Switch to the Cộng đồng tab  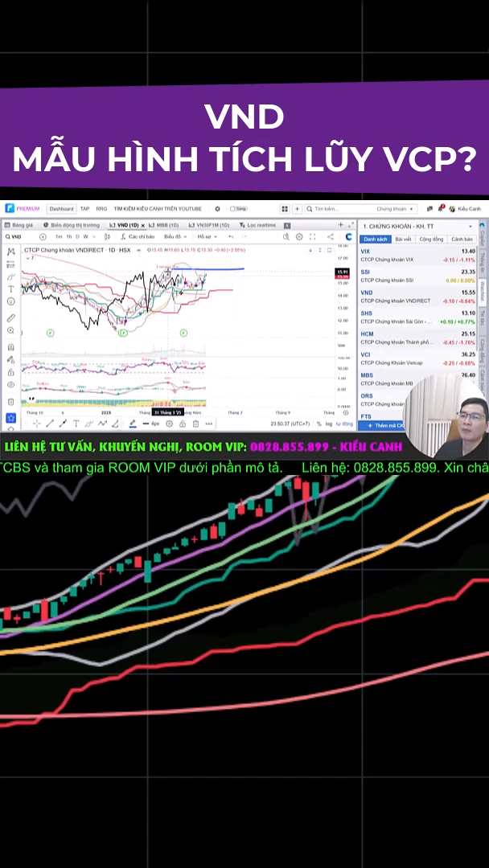coord(432,240)
